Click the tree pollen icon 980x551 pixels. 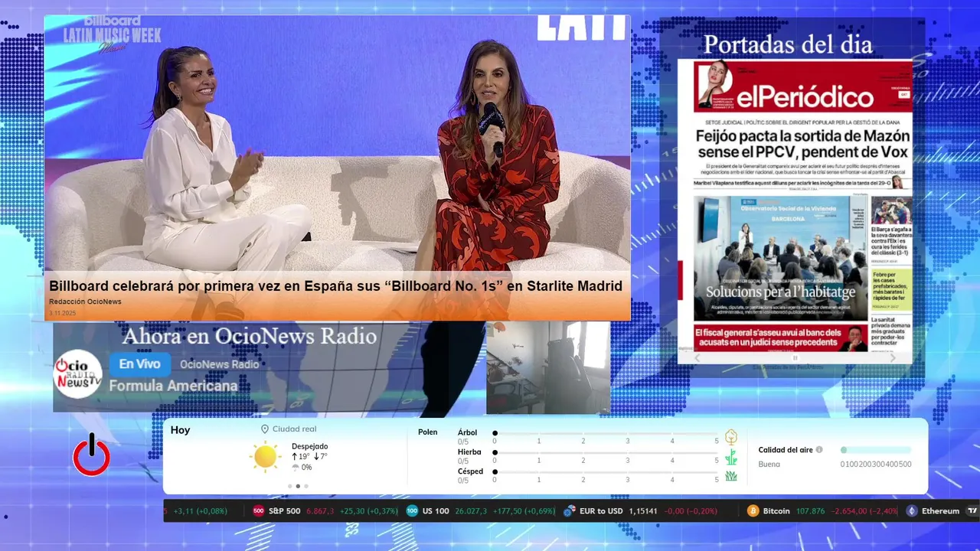[731, 437]
